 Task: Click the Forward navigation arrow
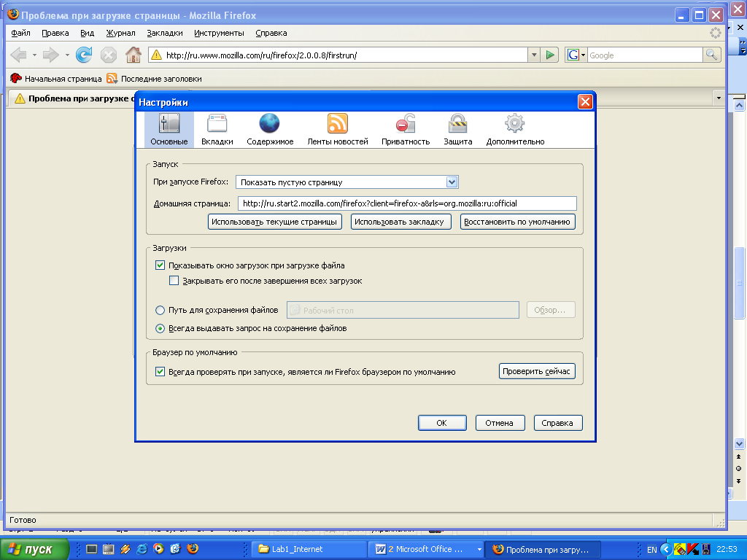point(50,55)
